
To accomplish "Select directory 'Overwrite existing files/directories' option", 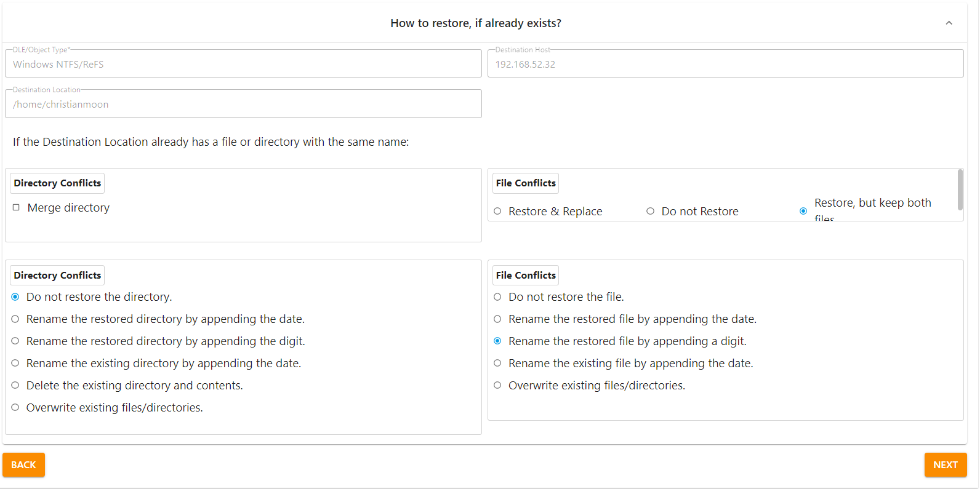I will 15,408.
